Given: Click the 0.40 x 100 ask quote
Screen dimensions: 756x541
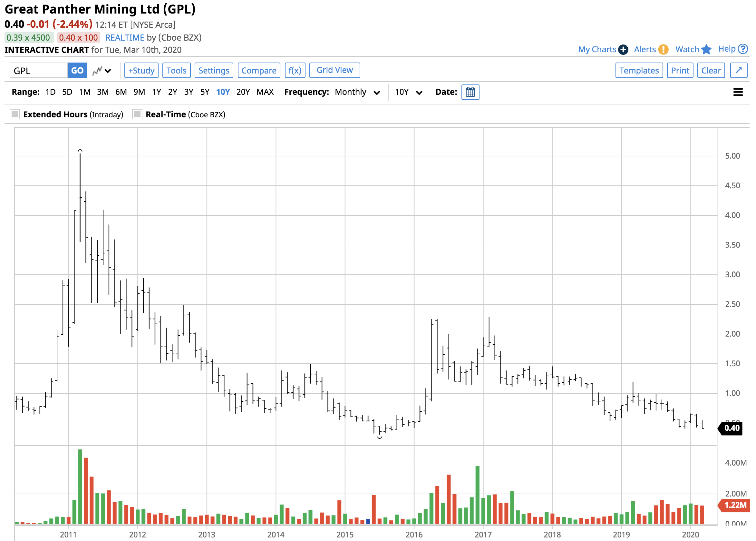Looking at the screenshot, I should coord(79,38).
